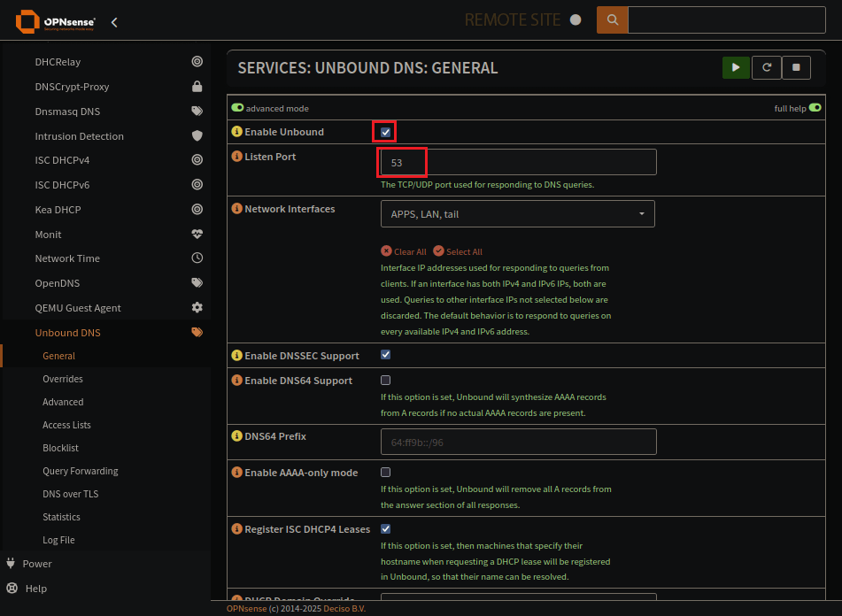Uncheck Register ISC DHCP4 Leases checkbox
The width and height of the screenshot is (842, 616).
tap(385, 529)
